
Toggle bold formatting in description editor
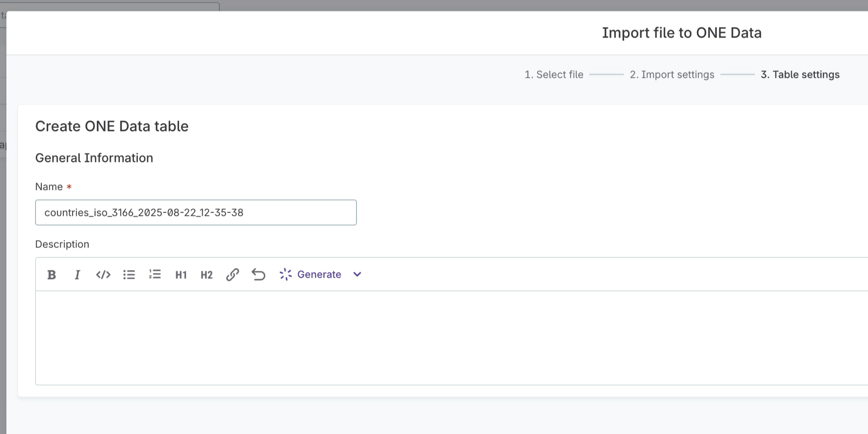click(51, 274)
